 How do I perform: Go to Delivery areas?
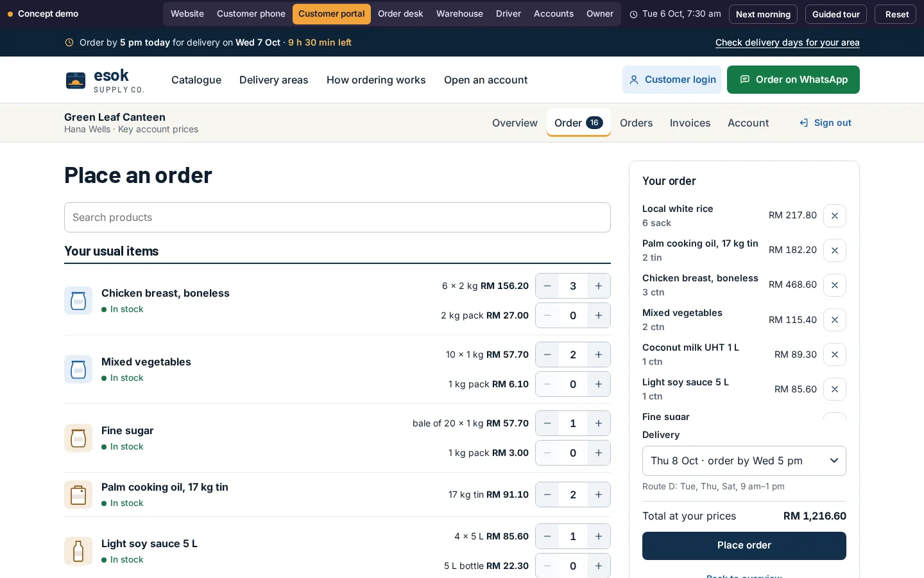pyautogui.click(x=274, y=80)
